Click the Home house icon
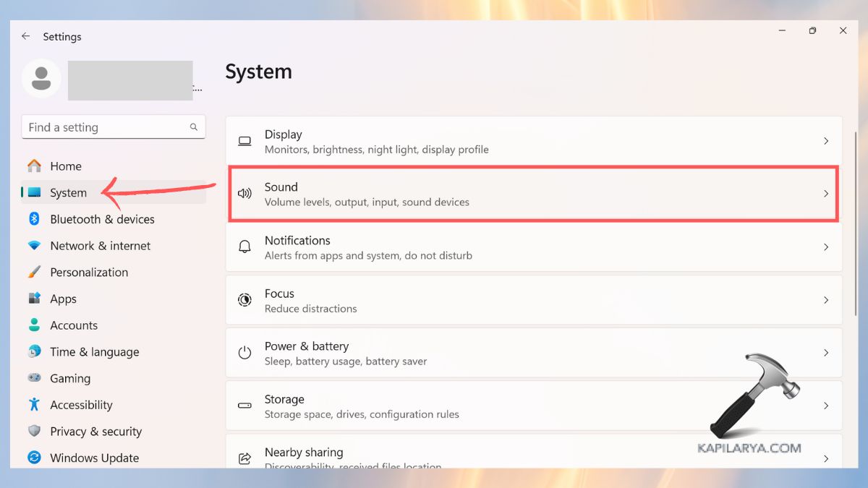 coord(34,166)
